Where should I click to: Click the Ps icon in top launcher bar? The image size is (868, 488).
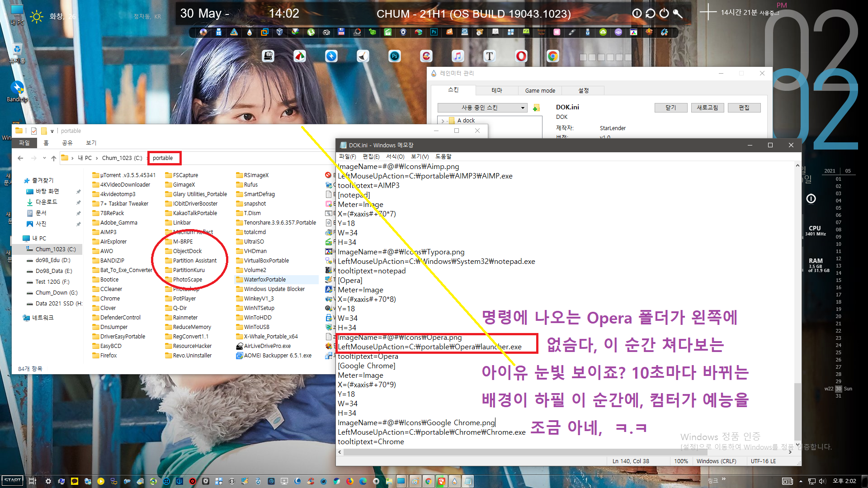pos(434,32)
